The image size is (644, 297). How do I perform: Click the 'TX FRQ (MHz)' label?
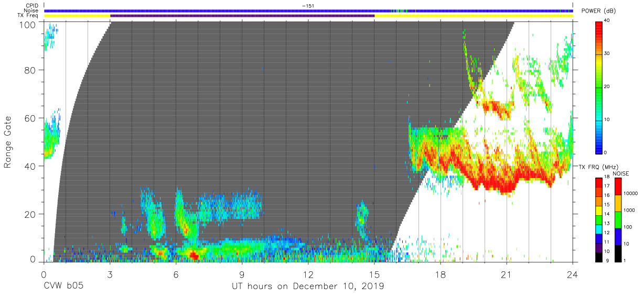click(599, 167)
